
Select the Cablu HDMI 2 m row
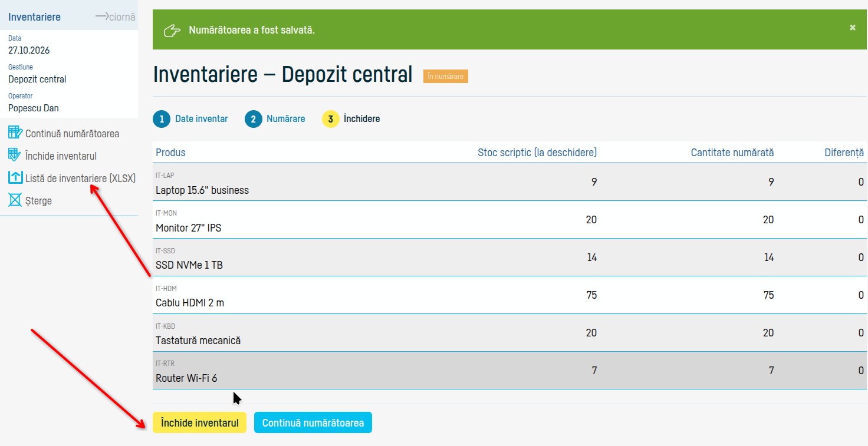point(510,295)
